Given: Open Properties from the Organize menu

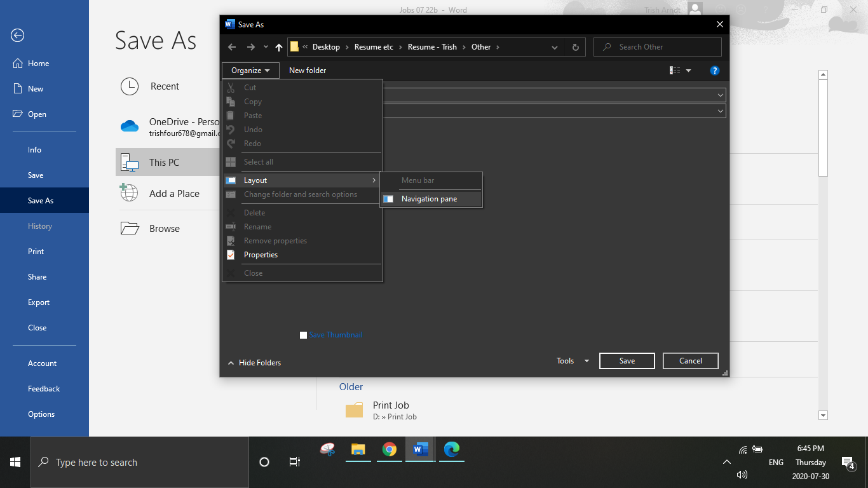Looking at the screenshot, I should click(261, 254).
